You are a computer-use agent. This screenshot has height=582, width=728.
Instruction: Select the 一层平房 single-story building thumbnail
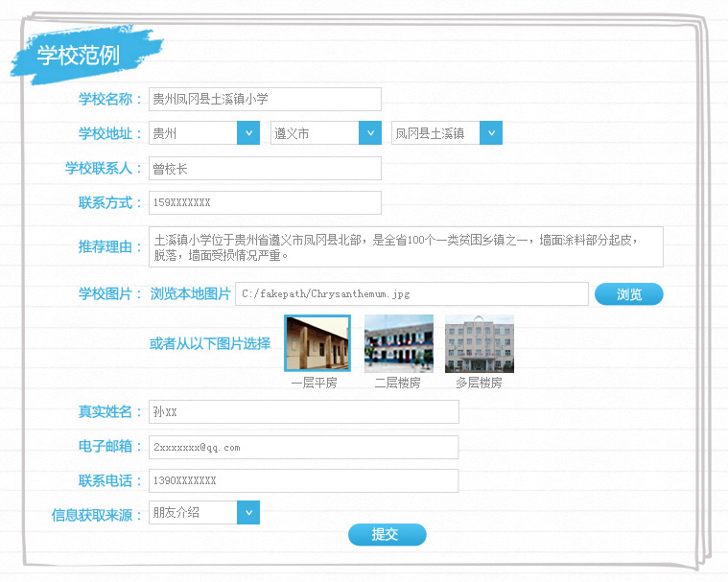point(317,343)
